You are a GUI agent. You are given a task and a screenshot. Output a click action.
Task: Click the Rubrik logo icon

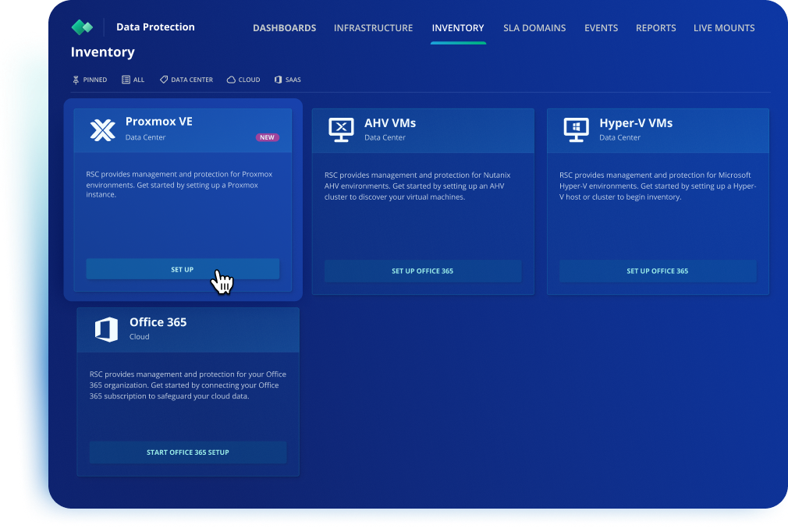[80, 26]
